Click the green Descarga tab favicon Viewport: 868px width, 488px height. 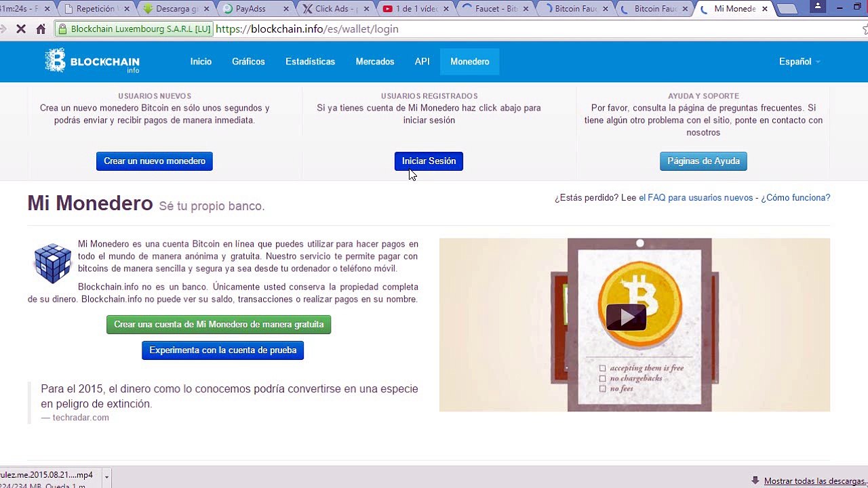(x=148, y=9)
